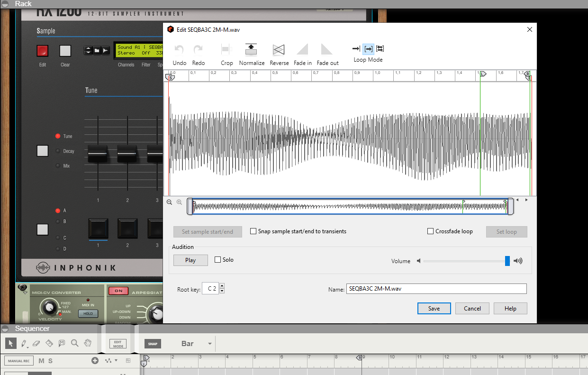Apply Fade in to the sample
The width and height of the screenshot is (588, 375).
tap(302, 49)
